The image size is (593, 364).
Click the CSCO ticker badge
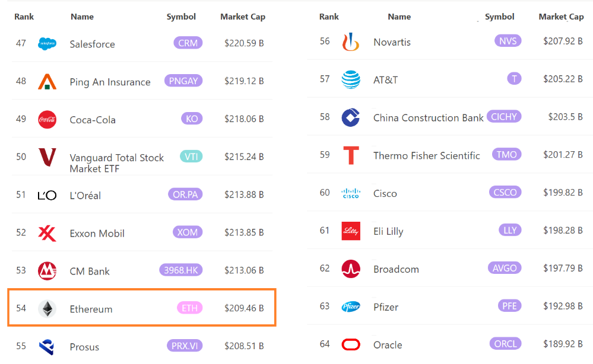pos(505,192)
